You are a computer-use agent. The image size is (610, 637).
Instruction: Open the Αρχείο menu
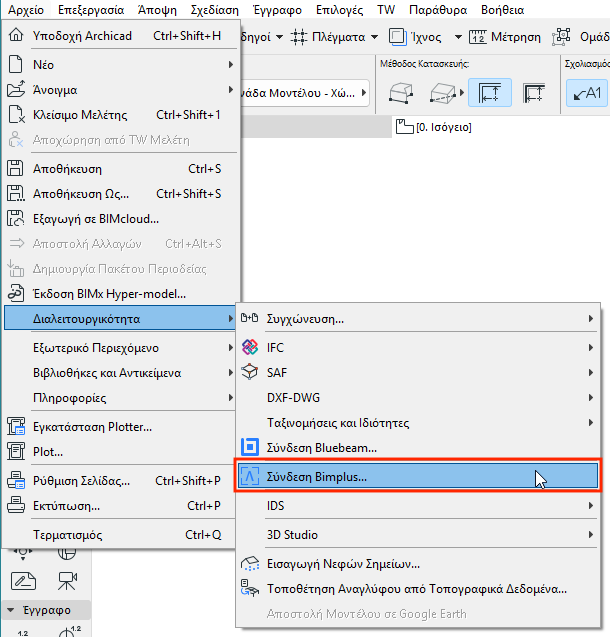tap(26, 10)
